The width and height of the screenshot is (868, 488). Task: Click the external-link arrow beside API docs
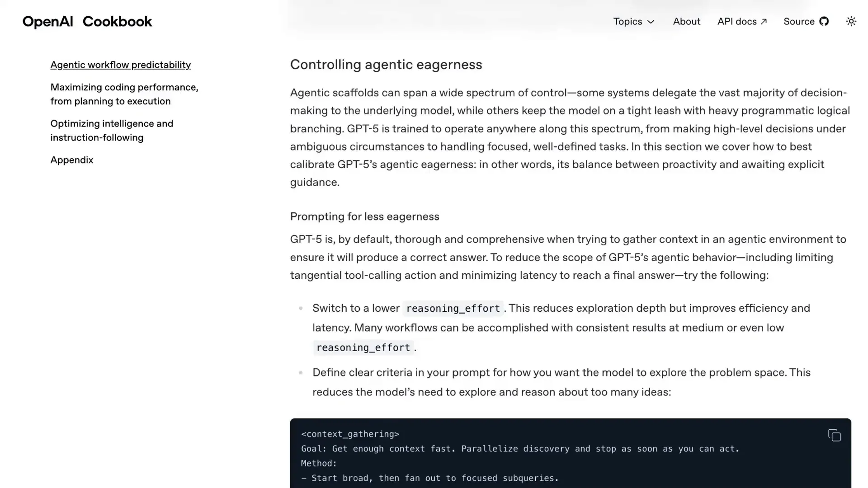tap(764, 21)
